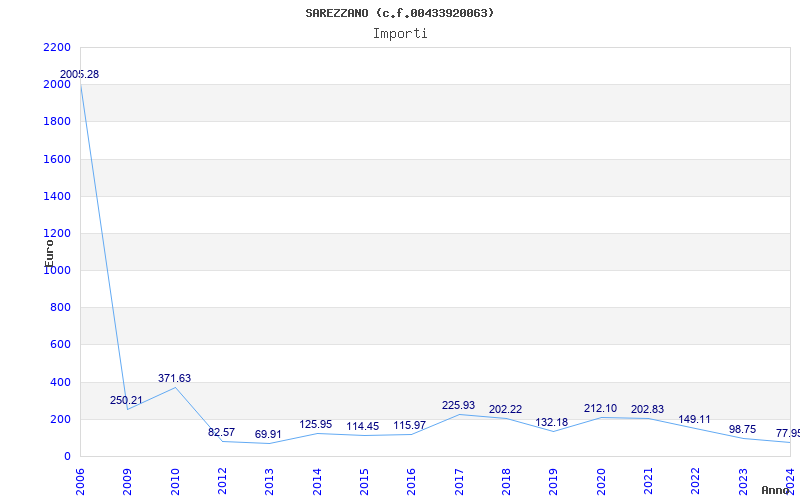Image resolution: width=800 pixels, height=500 pixels.
Task: Select the 2014 year on x-axis
Action: [x=317, y=482]
